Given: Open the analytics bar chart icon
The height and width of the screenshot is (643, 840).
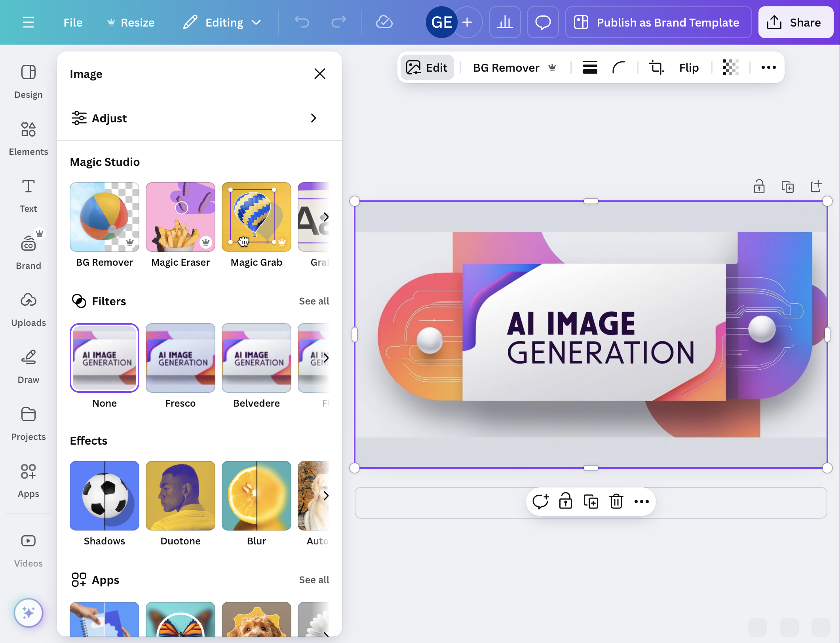Looking at the screenshot, I should (505, 22).
